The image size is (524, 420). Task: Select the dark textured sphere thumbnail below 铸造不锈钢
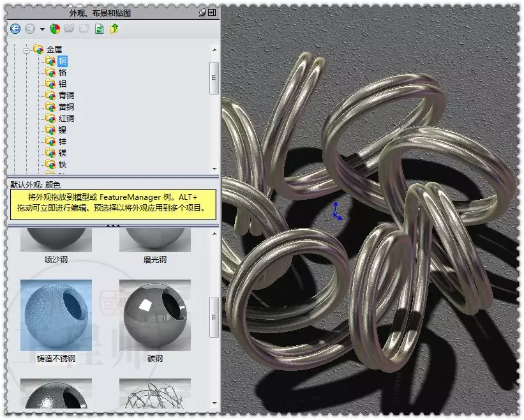[x=56, y=393]
